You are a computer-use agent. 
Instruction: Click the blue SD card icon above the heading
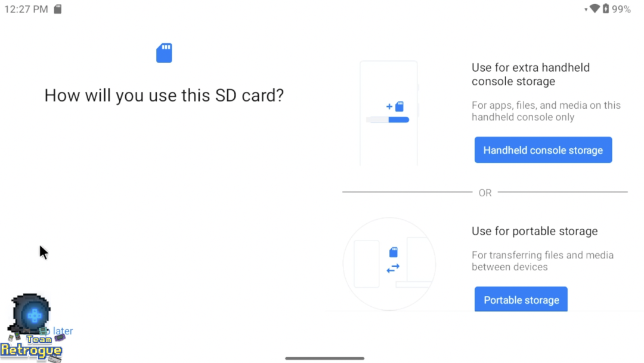tap(164, 53)
